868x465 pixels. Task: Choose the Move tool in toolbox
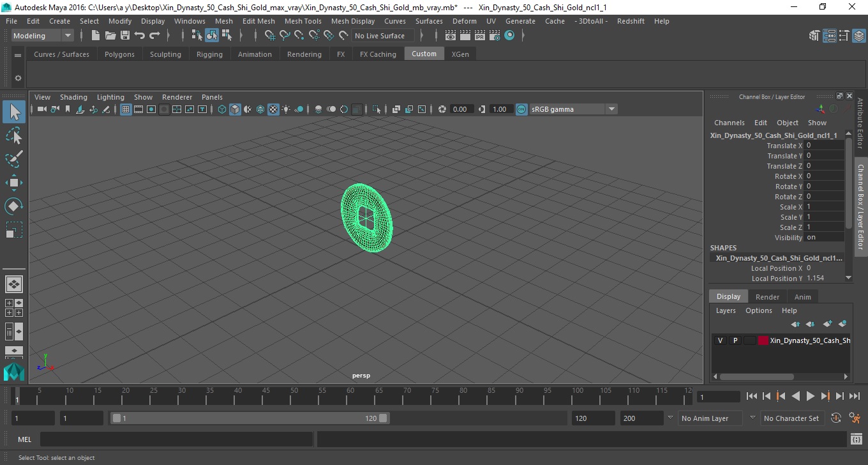click(x=14, y=183)
